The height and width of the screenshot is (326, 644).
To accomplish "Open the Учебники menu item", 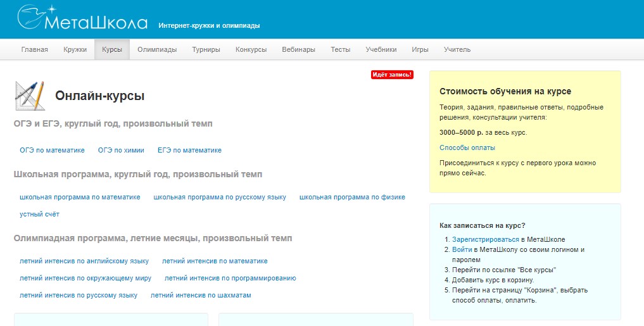I will pyautogui.click(x=381, y=49).
